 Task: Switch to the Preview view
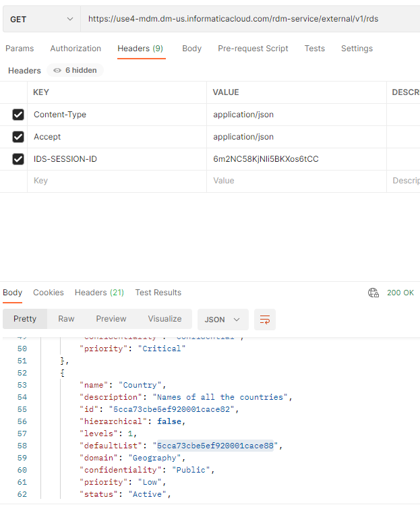click(111, 319)
